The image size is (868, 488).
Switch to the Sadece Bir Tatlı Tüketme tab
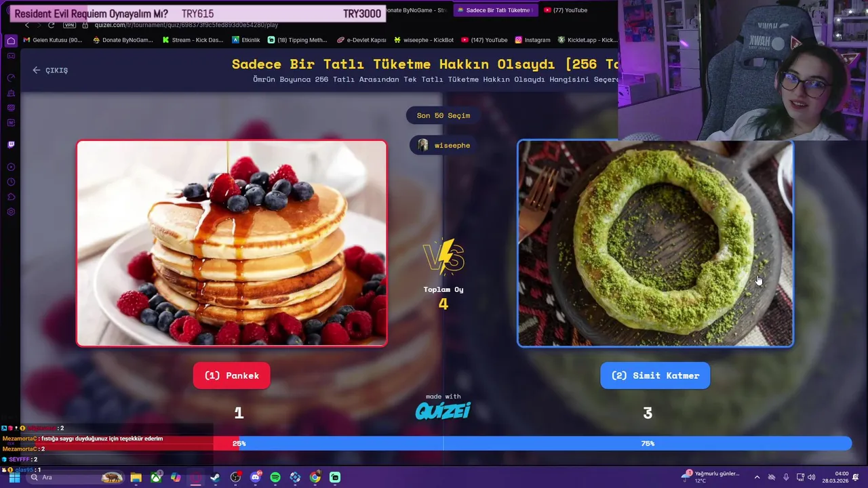495,10
